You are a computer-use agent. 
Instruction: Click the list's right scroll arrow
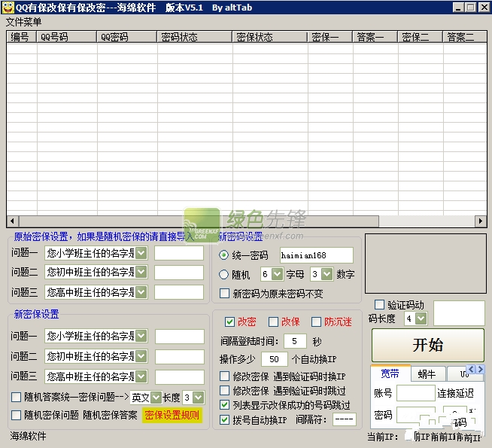[481, 221]
